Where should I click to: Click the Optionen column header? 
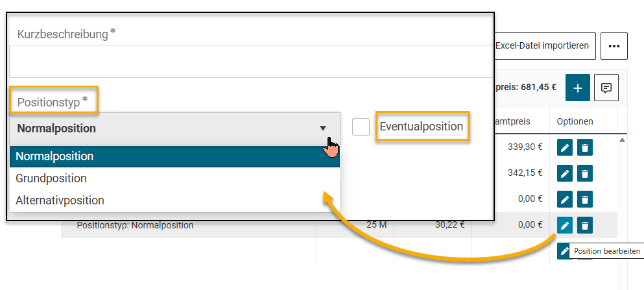575,121
